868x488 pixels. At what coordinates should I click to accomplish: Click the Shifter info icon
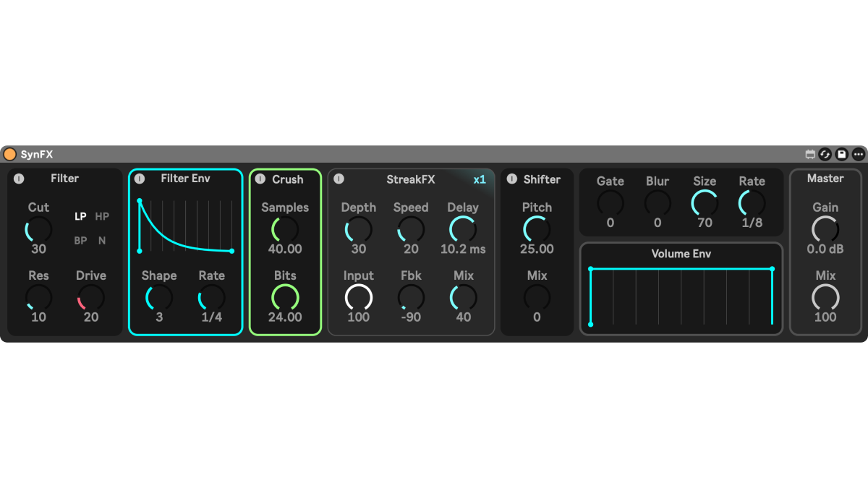pyautogui.click(x=511, y=179)
